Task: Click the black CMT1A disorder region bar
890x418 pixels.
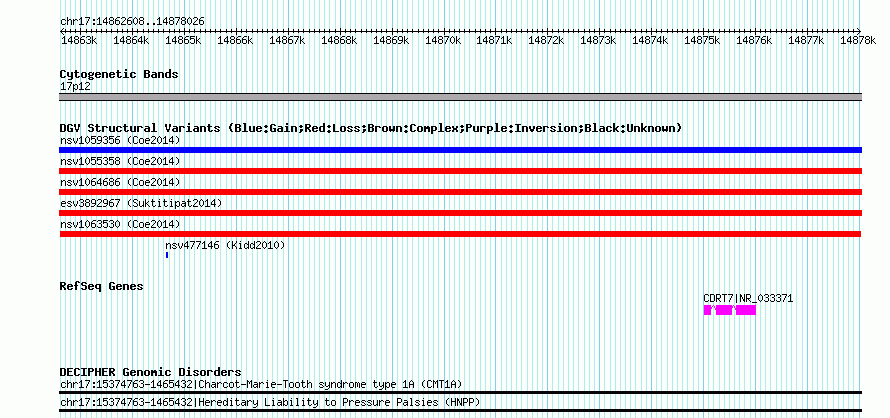Action: 460,392
